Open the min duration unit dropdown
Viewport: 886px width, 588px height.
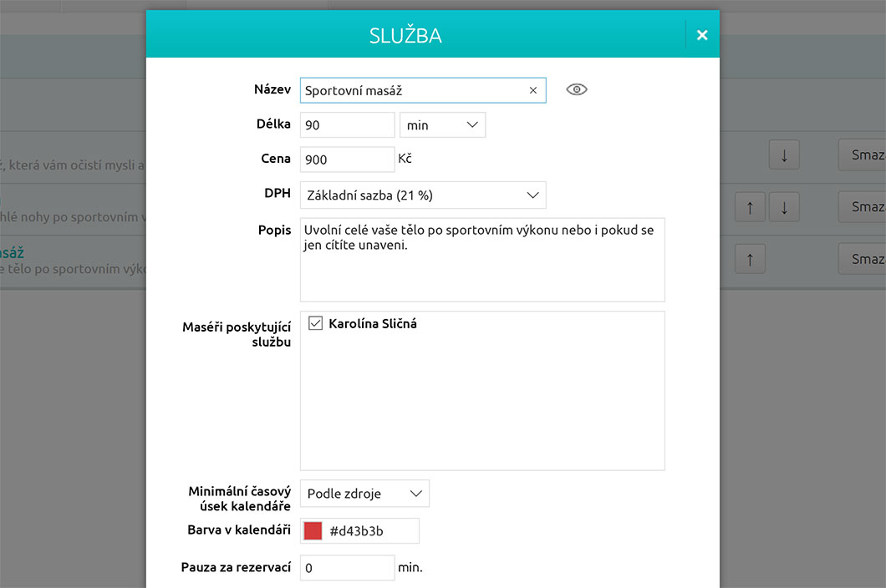pos(442,125)
